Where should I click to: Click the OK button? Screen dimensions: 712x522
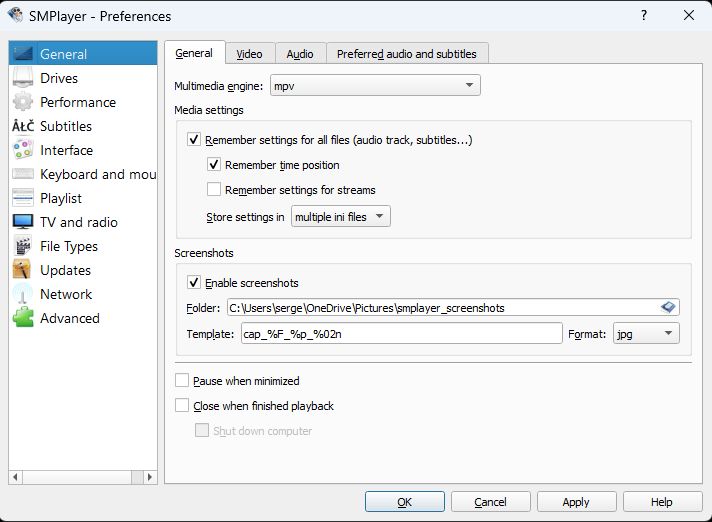point(405,502)
